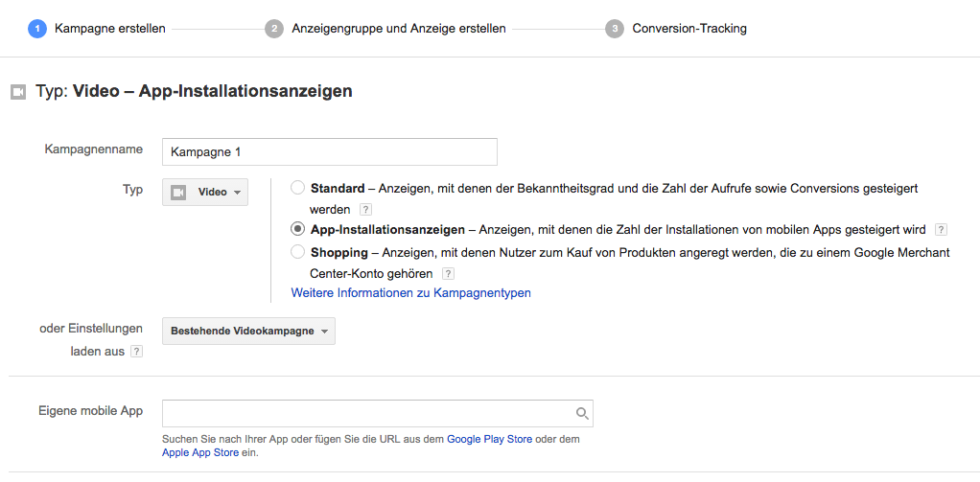Click the magnifier icon in app search

[x=582, y=413]
